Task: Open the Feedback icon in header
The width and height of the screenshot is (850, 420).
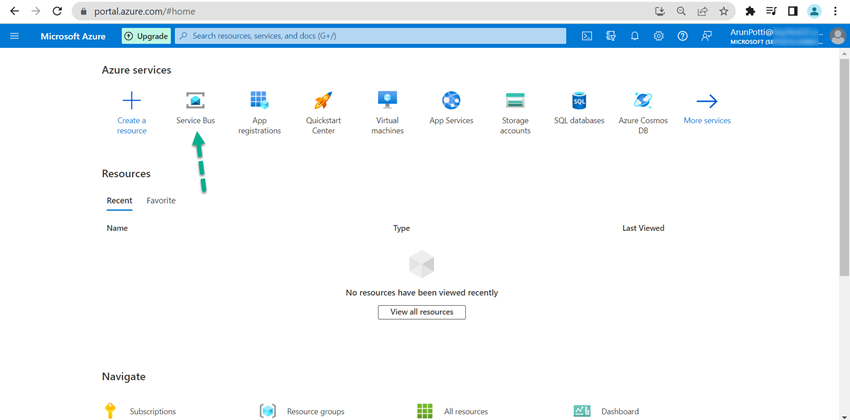Action: click(x=706, y=36)
